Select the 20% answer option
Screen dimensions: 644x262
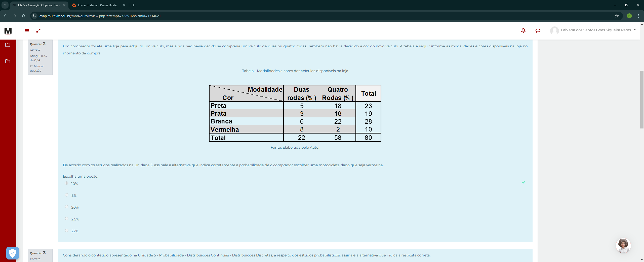[67, 207]
